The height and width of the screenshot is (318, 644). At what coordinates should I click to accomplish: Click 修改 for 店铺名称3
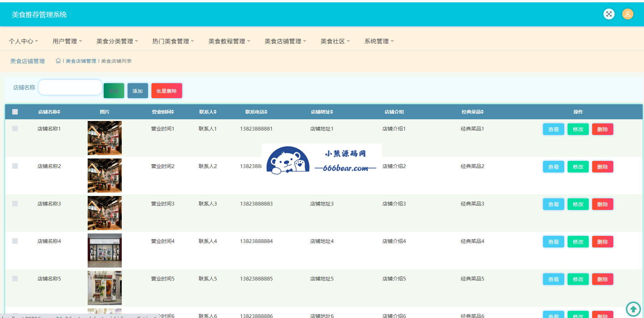coord(578,204)
